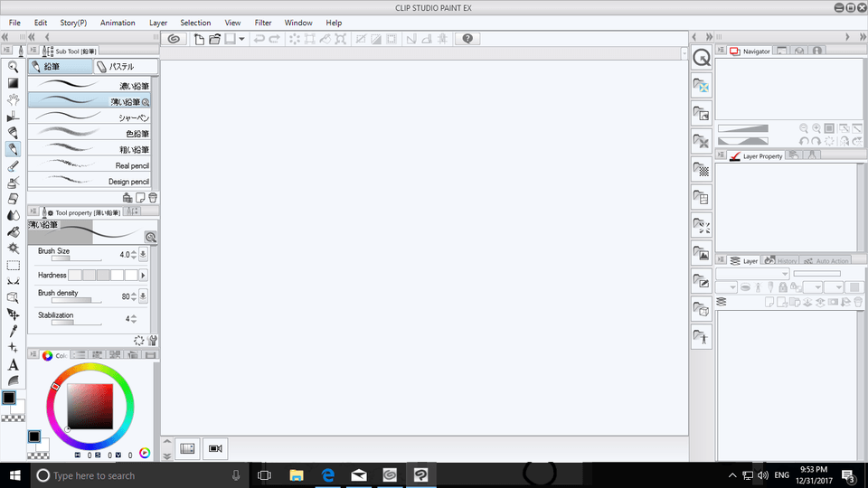
Task: Open blending mode dropdown in Layer panel
Action: tap(752, 273)
